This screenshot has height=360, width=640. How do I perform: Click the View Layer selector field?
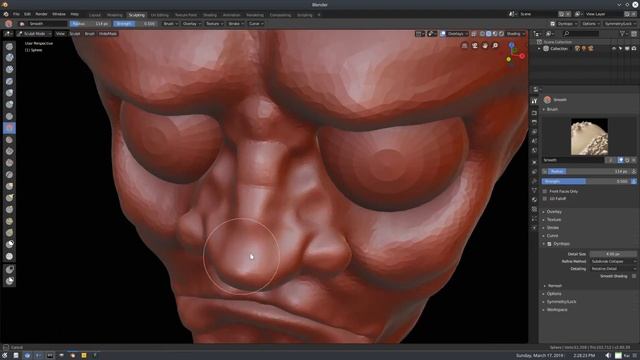(606, 14)
